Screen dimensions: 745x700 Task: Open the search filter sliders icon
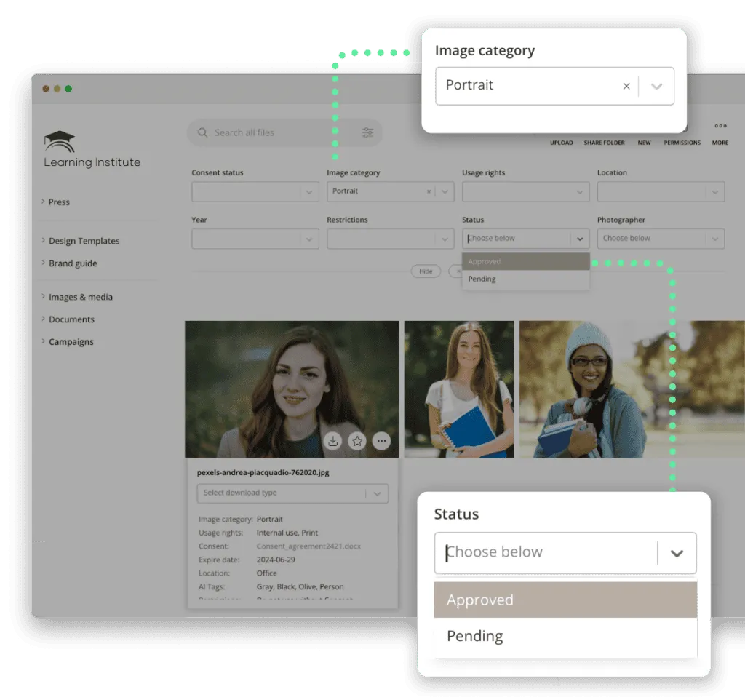367,132
